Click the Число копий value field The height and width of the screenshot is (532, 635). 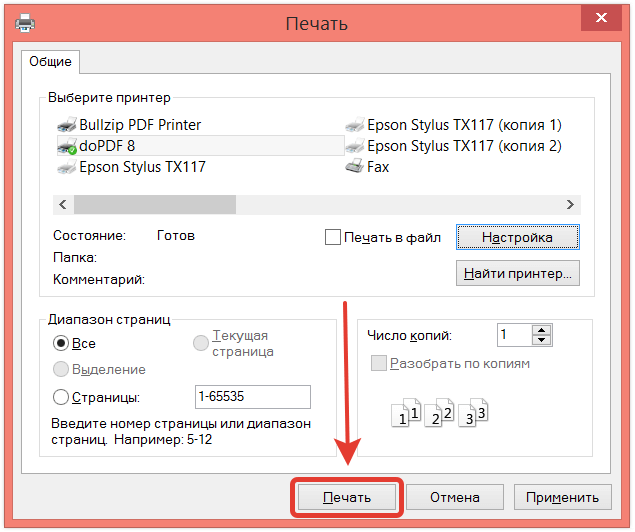pyautogui.click(x=515, y=335)
